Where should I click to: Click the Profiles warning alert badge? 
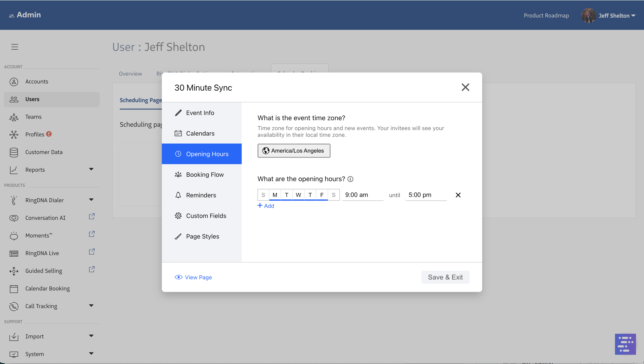(x=49, y=134)
